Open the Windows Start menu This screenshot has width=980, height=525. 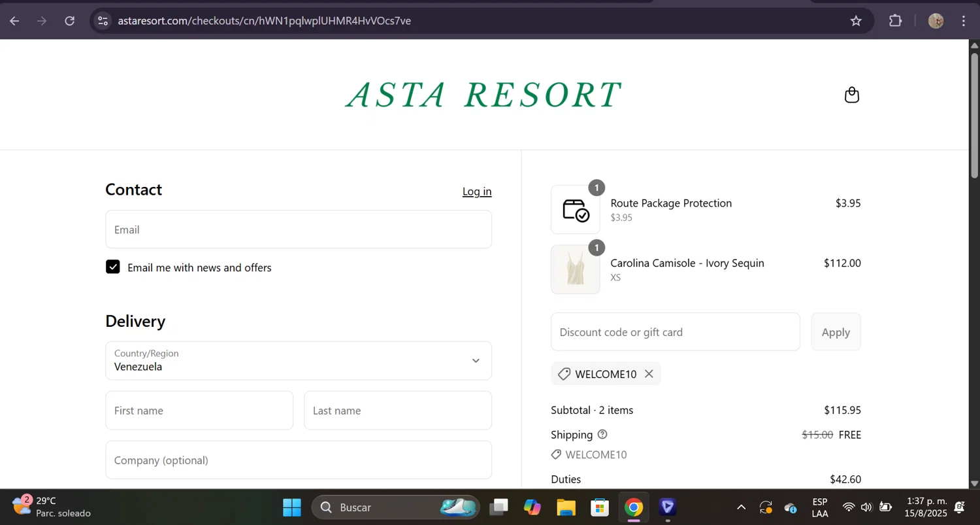coord(292,507)
